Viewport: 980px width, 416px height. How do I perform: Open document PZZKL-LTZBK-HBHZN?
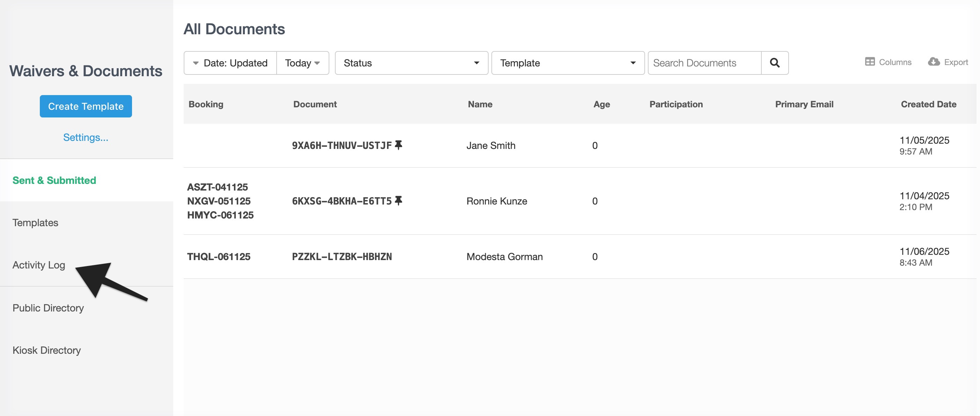click(x=342, y=256)
